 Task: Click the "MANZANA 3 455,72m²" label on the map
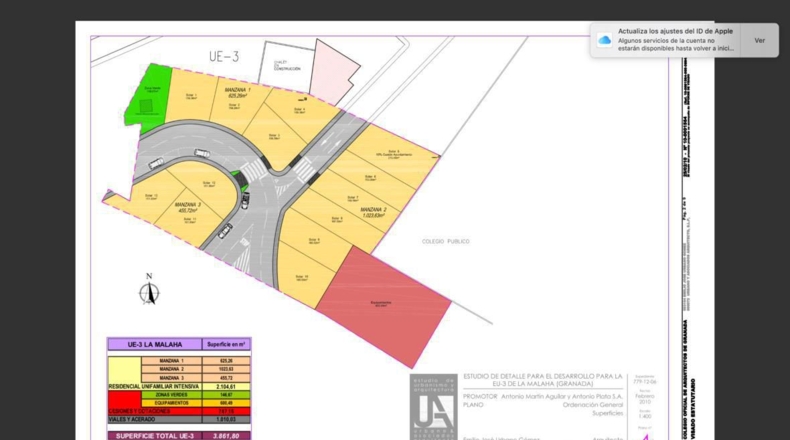click(x=187, y=208)
